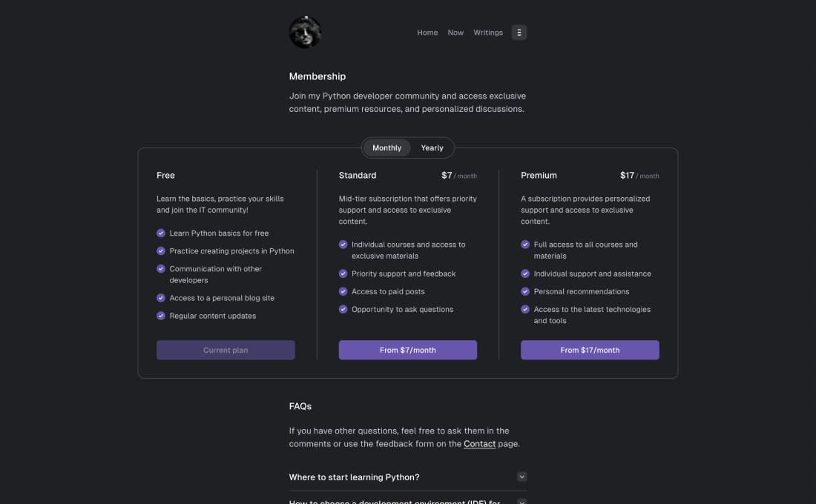The height and width of the screenshot is (504, 816).
Task: Open the header menu icon button
Action: (x=519, y=33)
